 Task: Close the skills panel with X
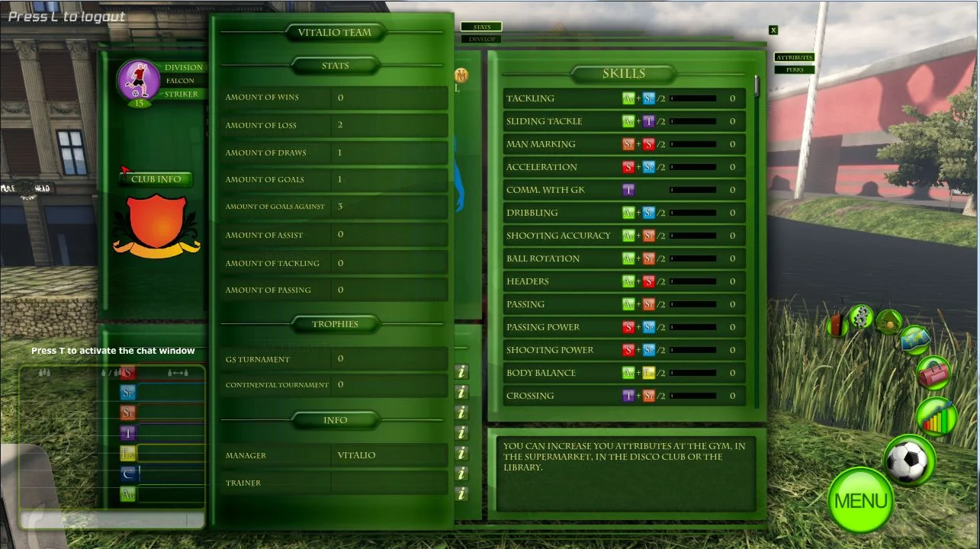(773, 30)
